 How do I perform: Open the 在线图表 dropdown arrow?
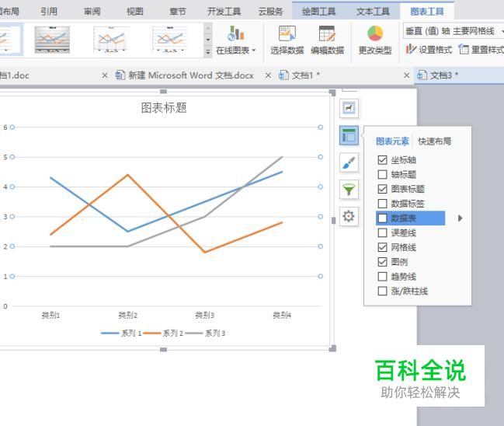pos(254,51)
